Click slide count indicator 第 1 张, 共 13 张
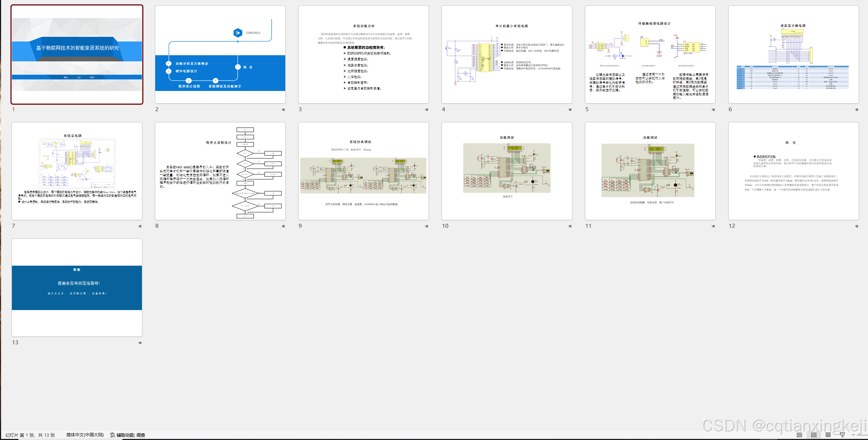This screenshot has height=440, width=868. click(x=30, y=435)
